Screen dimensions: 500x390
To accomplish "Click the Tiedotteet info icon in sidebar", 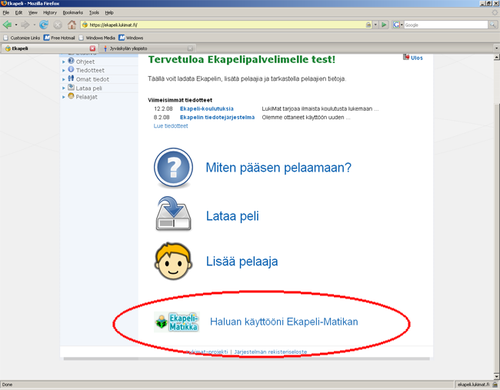I will pos(71,69).
